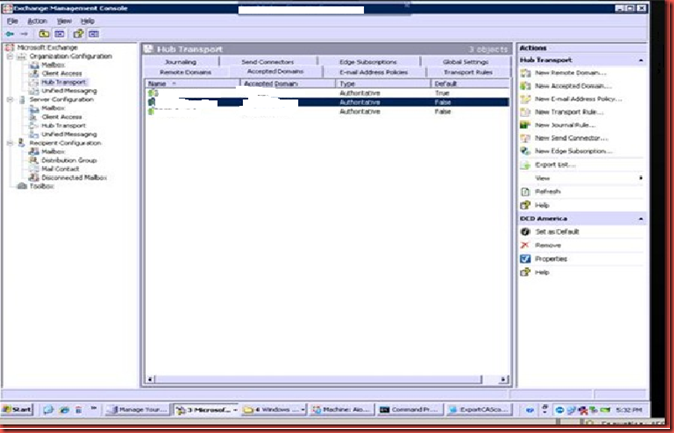Switch to the Send Connectors tab
The width and height of the screenshot is (674, 433).
(267, 62)
